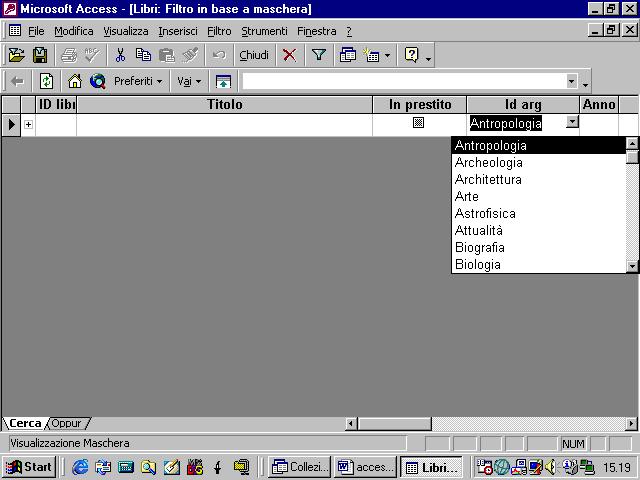
Task: Select Arte from the list
Action: pos(539,196)
